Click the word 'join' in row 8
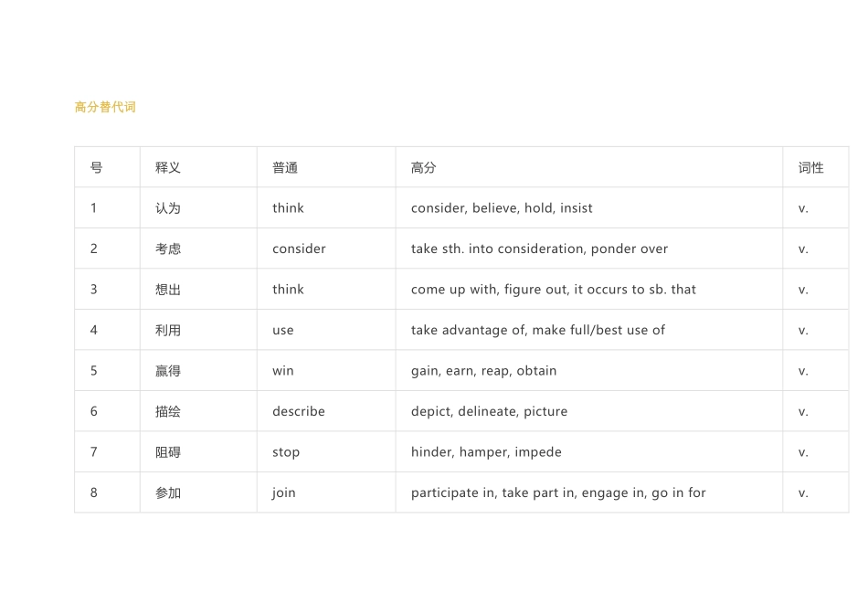Viewport: 868px width, 614px height. pyautogui.click(x=284, y=492)
